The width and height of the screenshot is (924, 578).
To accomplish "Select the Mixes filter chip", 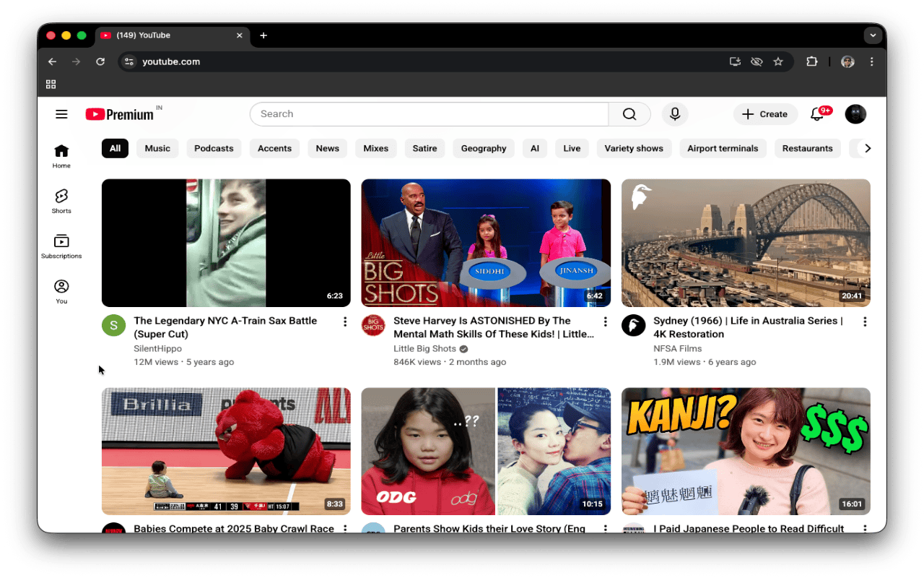I will point(376,149).
